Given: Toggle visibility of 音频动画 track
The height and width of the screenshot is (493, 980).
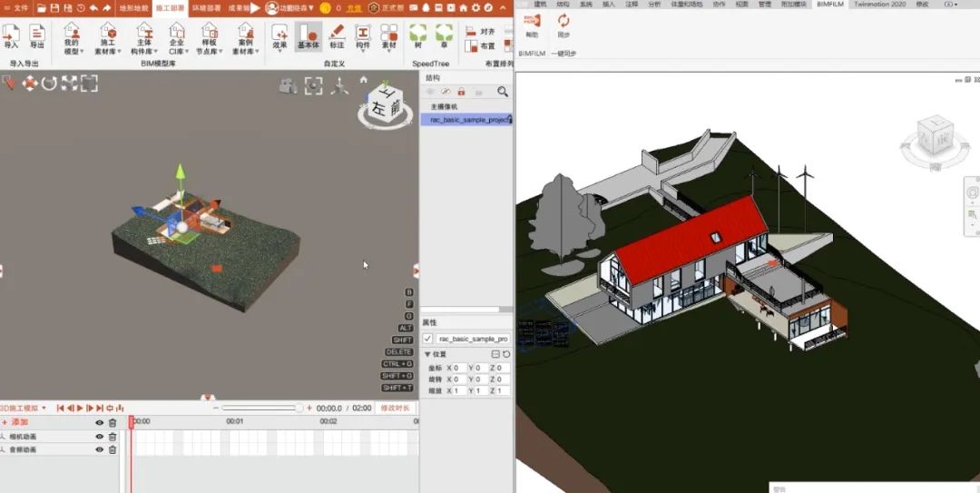Looking at the screenshot, I should (x=100, y=449).
